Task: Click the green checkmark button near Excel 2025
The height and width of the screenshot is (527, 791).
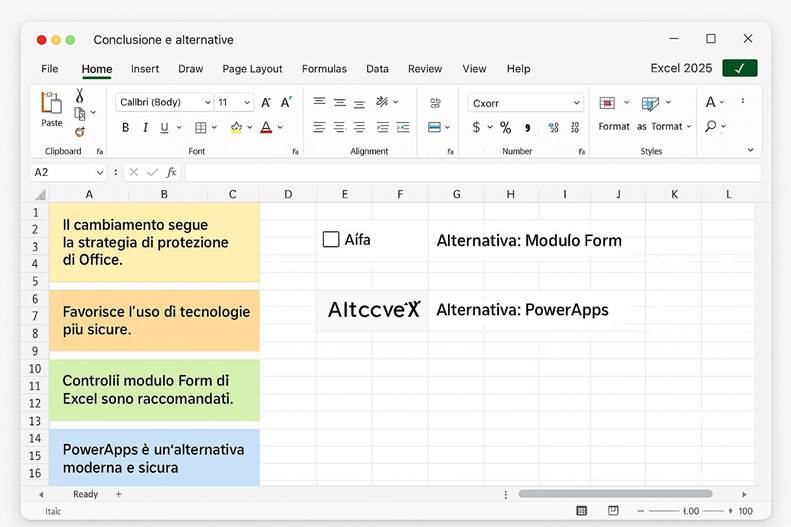Action: 739,68
